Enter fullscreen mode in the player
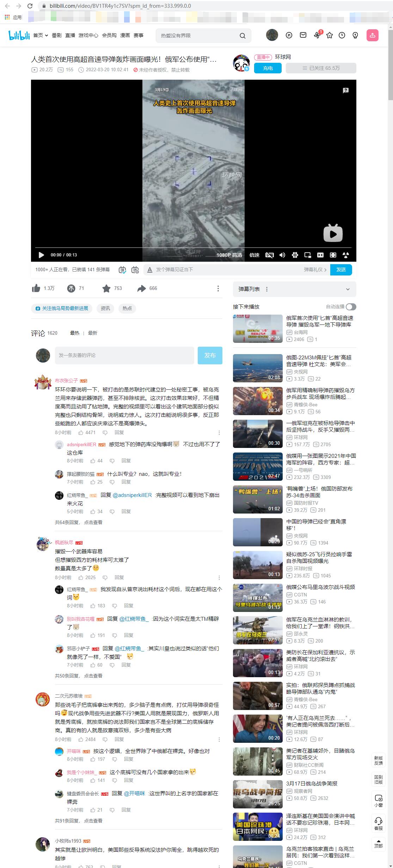This screenshot has width=393, height=868. (x=333, y=255)
